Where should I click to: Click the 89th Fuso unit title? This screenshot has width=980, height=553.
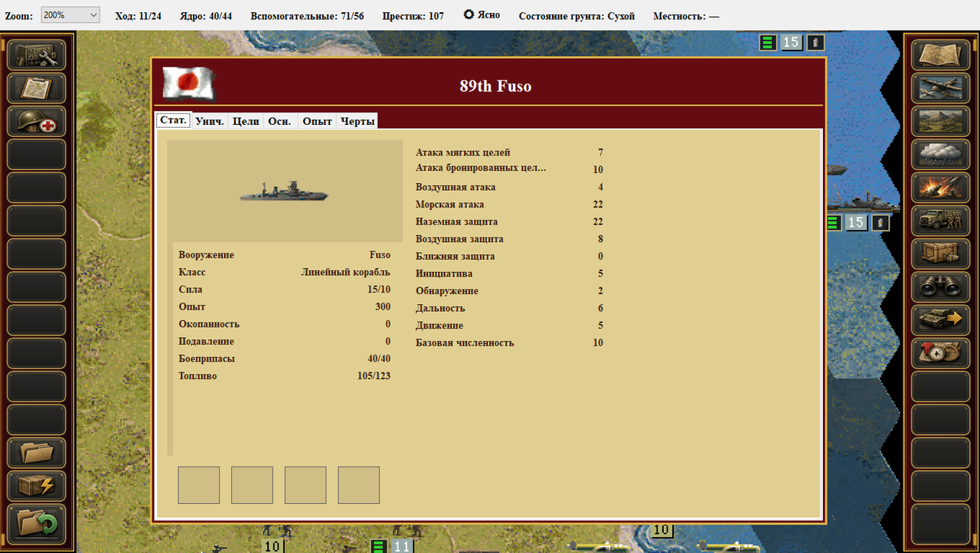[x=495, y=86]
